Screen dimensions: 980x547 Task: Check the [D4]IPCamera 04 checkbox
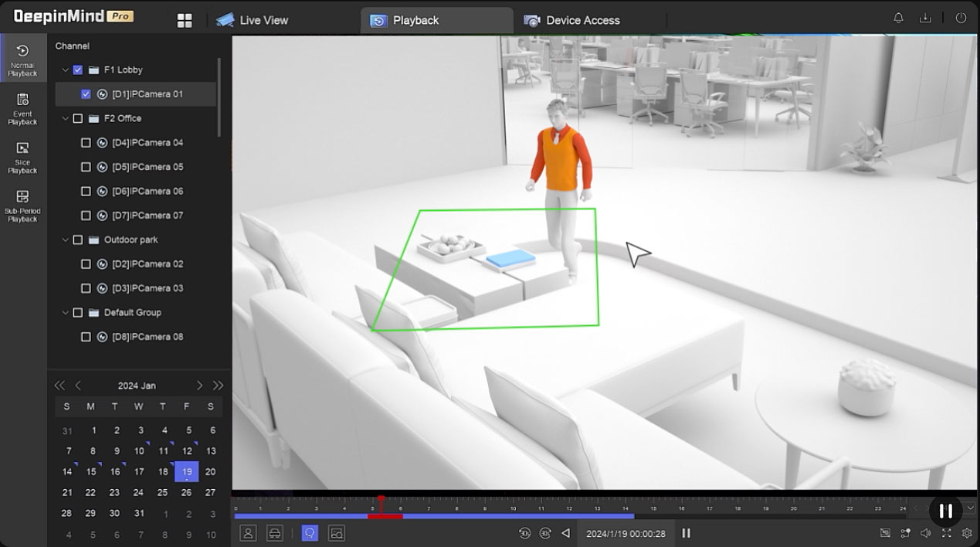click(x=86, y=143)
